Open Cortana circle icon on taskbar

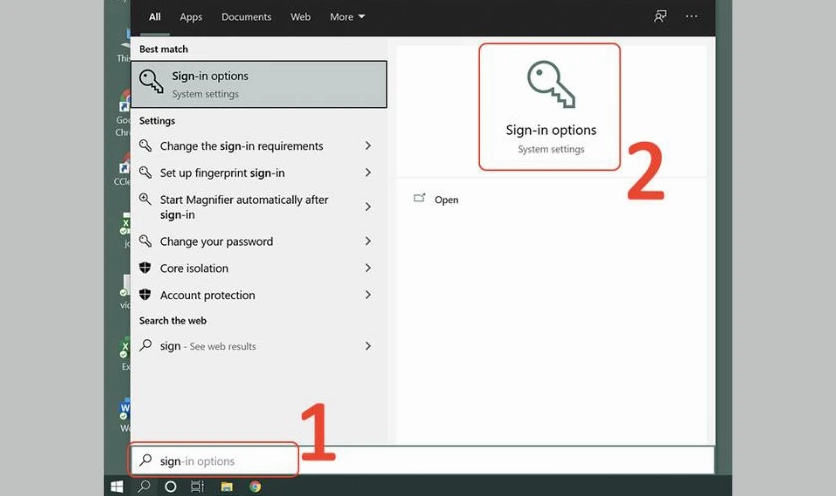point(170,487)
